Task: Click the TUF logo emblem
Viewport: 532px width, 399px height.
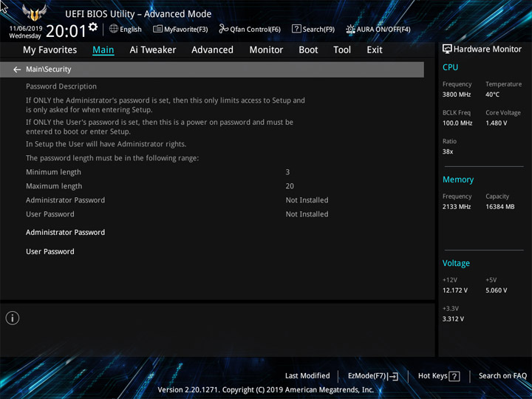Action: coord(34,13)
